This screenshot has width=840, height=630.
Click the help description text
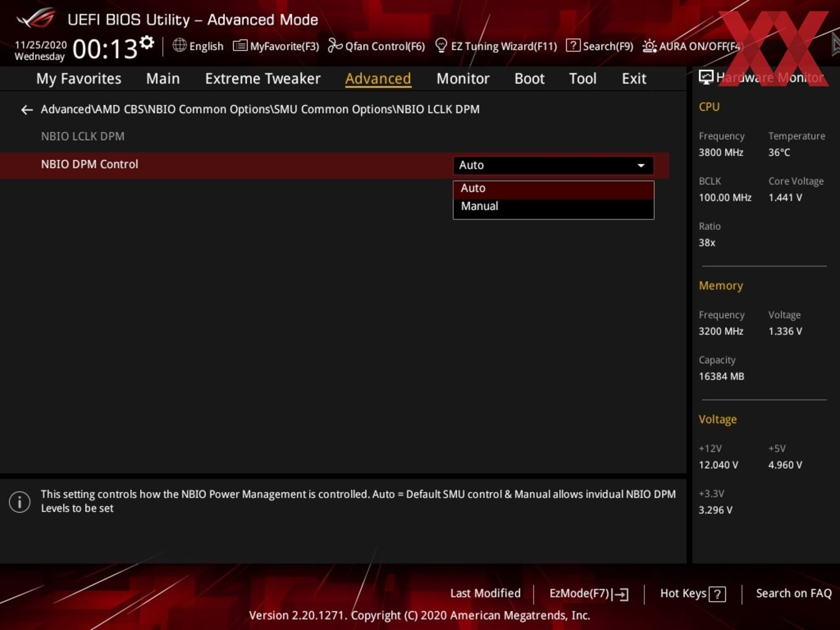358,501
